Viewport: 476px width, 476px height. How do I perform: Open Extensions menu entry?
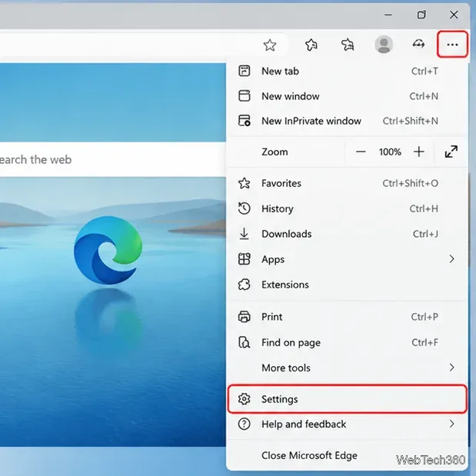coord(347,285)
